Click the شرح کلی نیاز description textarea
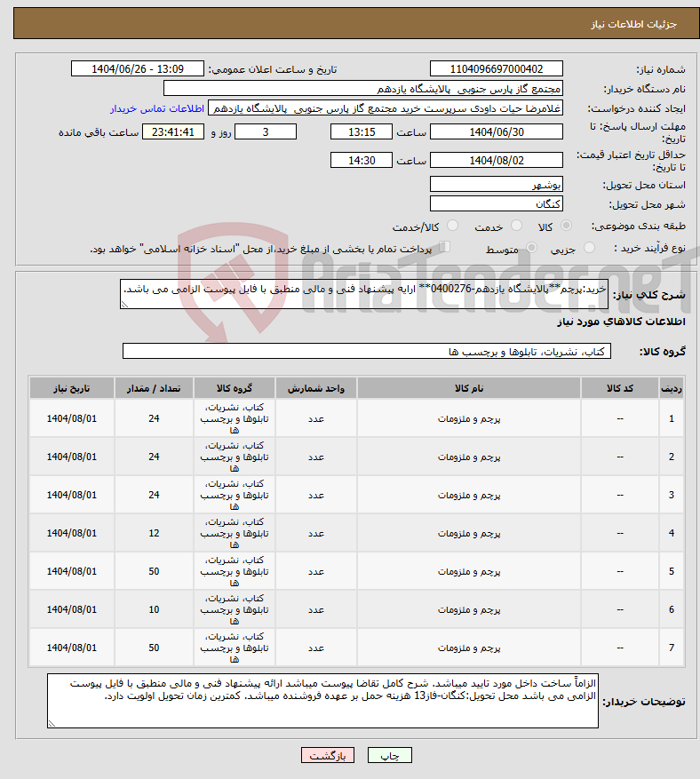The height and width of the screenshot is (779, 700). coord(364,294)
